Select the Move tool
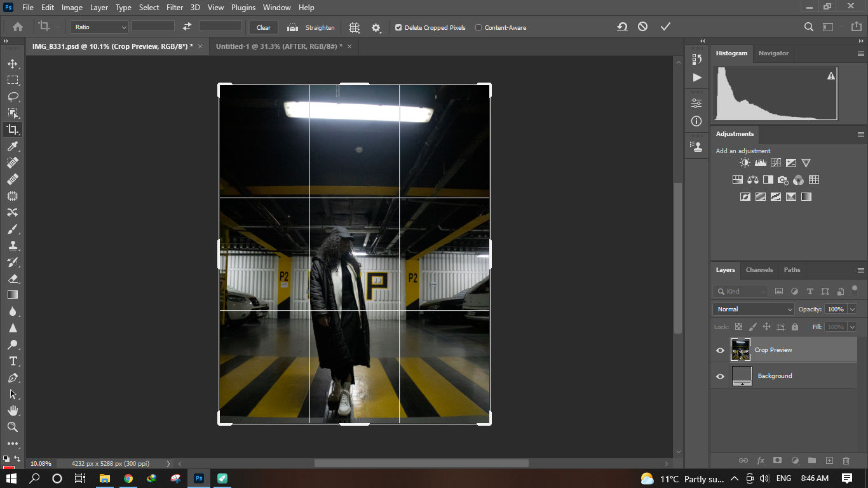This screenshot has height=488, width=868. [x=12, y=64]
